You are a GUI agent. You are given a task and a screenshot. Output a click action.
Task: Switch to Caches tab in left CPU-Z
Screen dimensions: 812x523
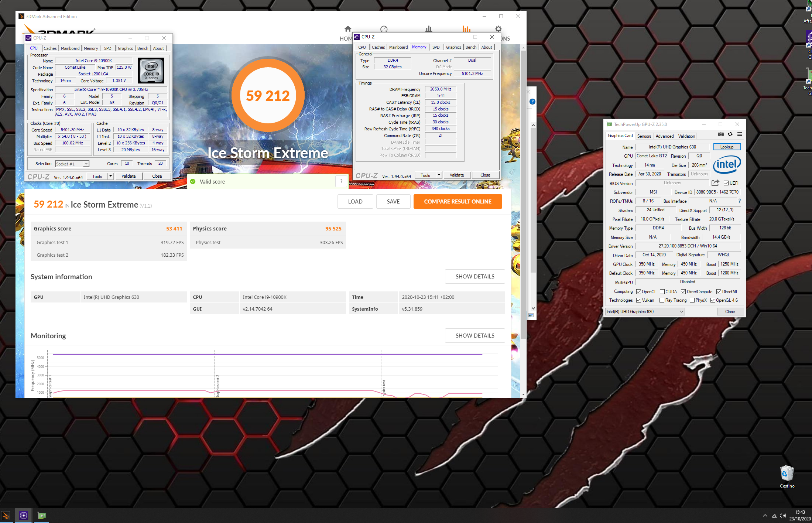[50, 48]
